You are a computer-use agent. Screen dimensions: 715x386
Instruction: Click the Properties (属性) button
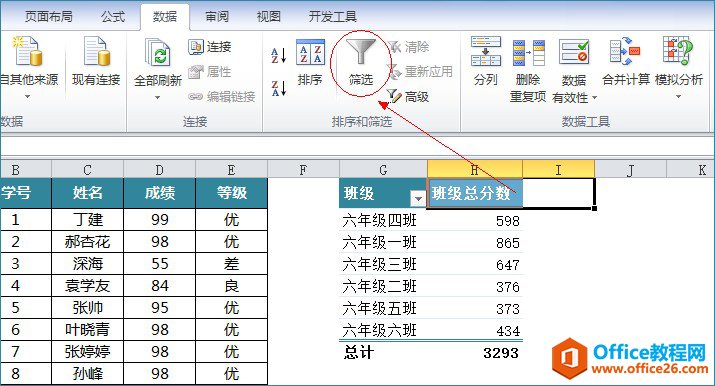click(x=210, y=72)
